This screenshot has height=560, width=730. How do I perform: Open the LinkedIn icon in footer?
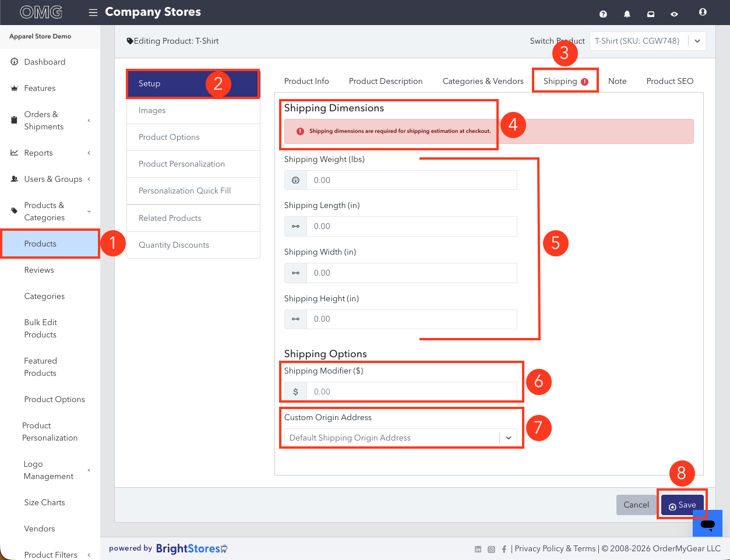coord(478,549)
